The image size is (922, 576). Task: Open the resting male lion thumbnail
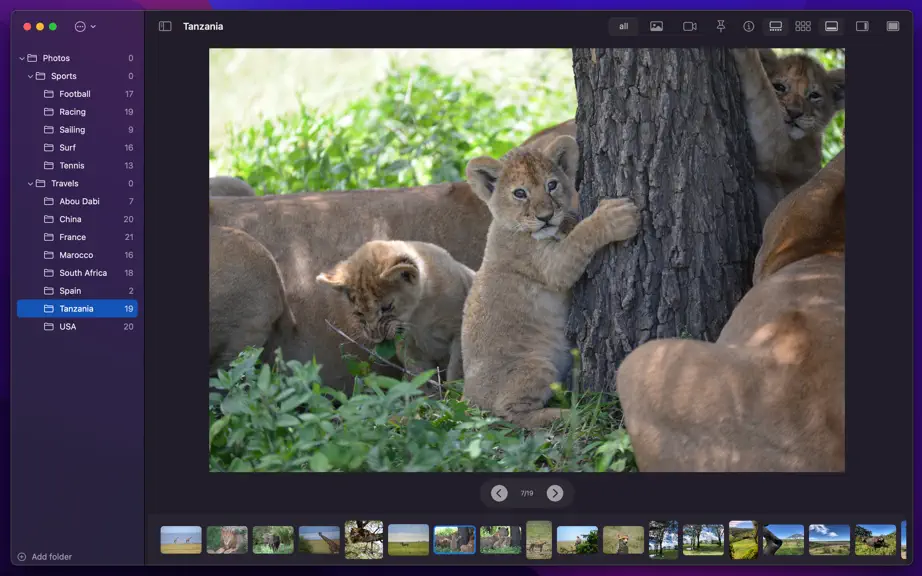[x=227, y=540]
